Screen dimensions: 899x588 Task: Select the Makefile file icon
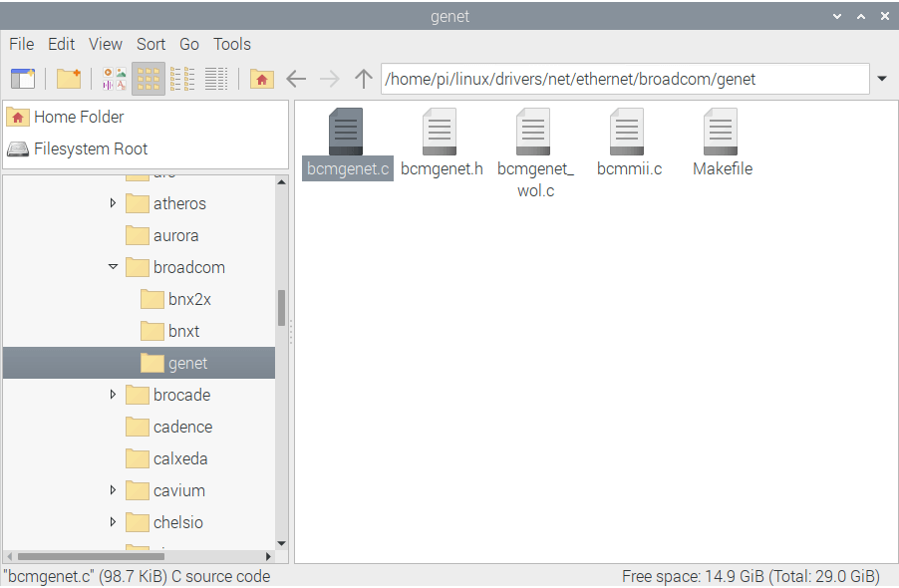click(722, 133)
